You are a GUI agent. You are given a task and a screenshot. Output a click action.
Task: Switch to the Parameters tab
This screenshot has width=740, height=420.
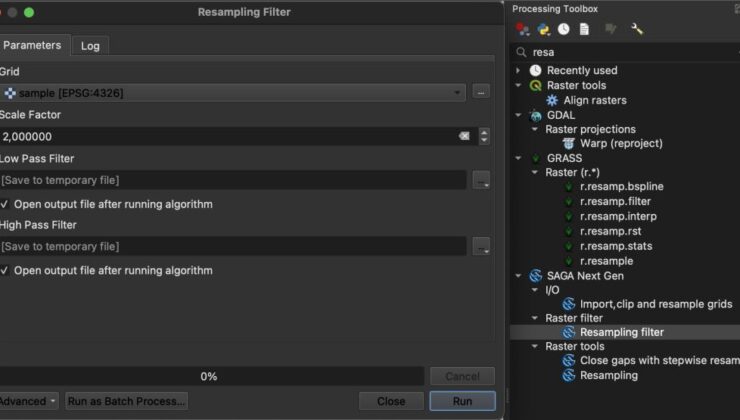click(33, 45)
